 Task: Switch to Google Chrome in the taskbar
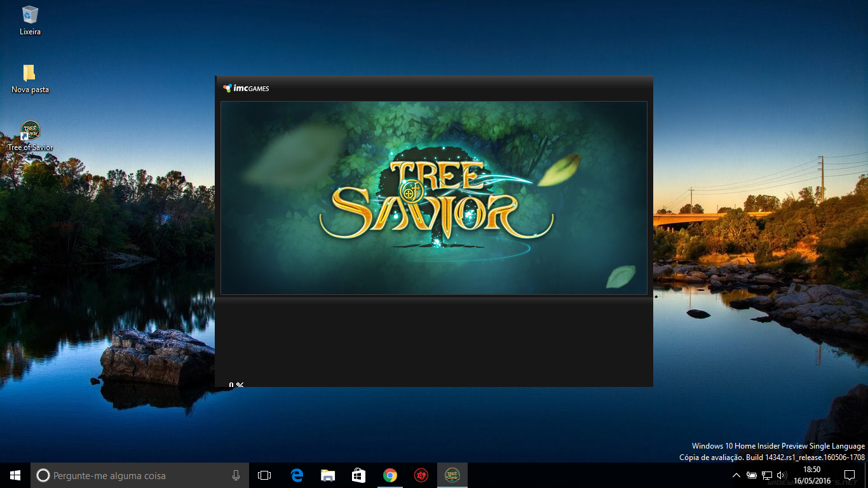390,475
